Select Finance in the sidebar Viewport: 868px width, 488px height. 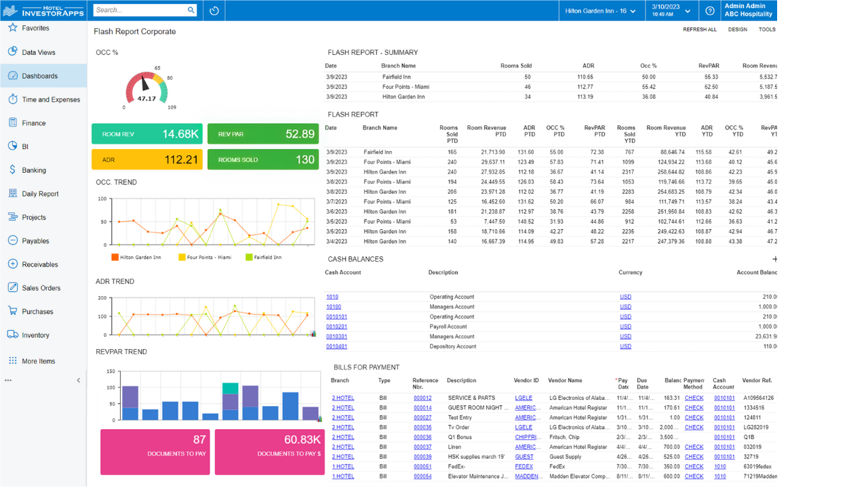pos(43,123)
